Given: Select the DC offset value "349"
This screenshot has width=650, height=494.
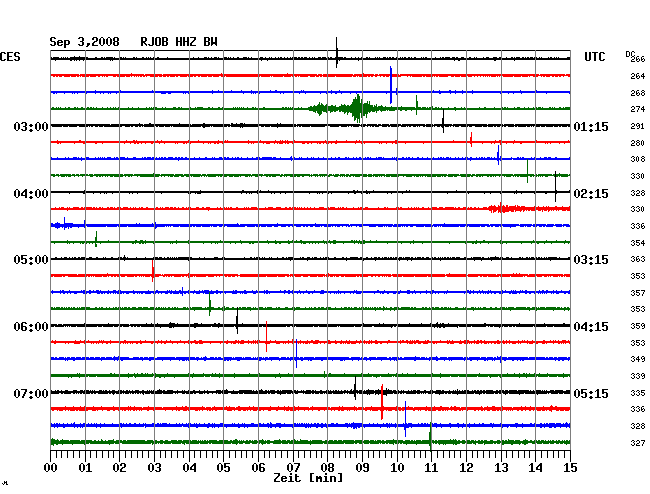Looking at the screenshot, I should 638,359.
